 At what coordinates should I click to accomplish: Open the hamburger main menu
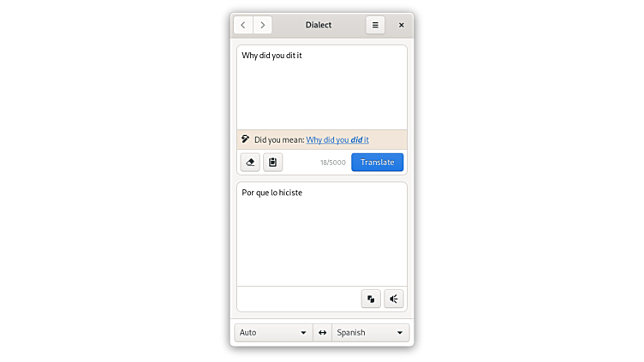(375, 25)
